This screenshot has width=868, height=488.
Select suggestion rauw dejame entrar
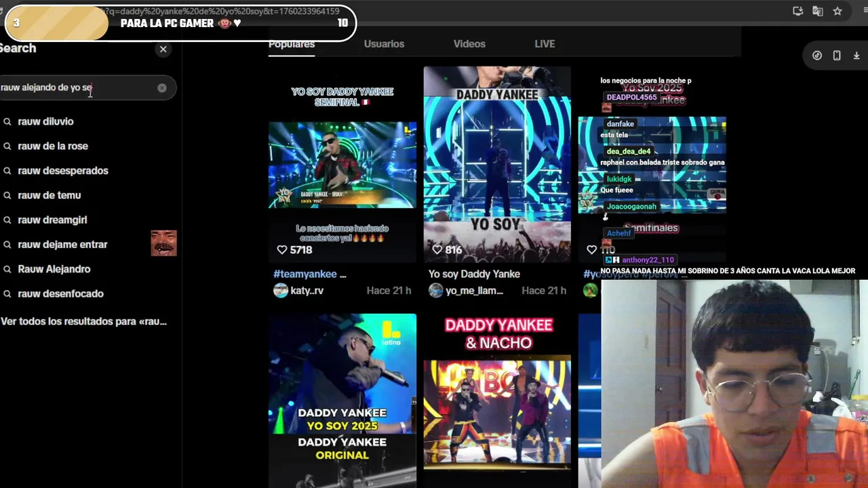click(62, 244)
